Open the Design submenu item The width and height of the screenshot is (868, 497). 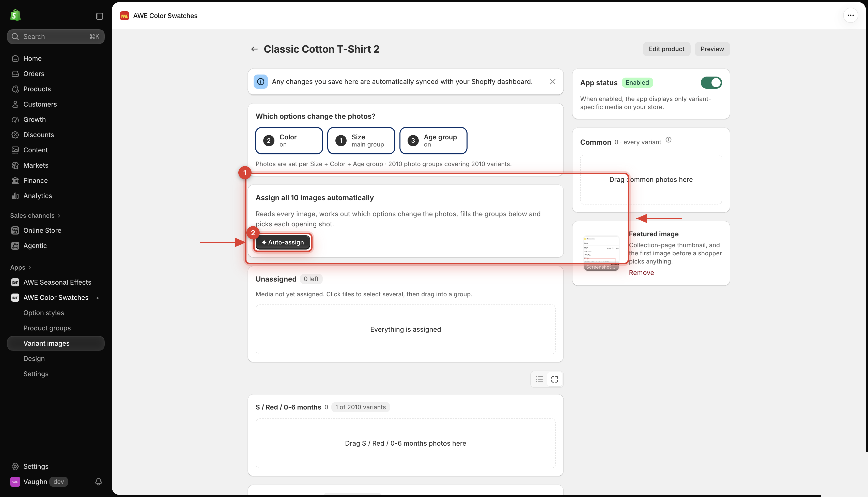[x=34, y=358]
